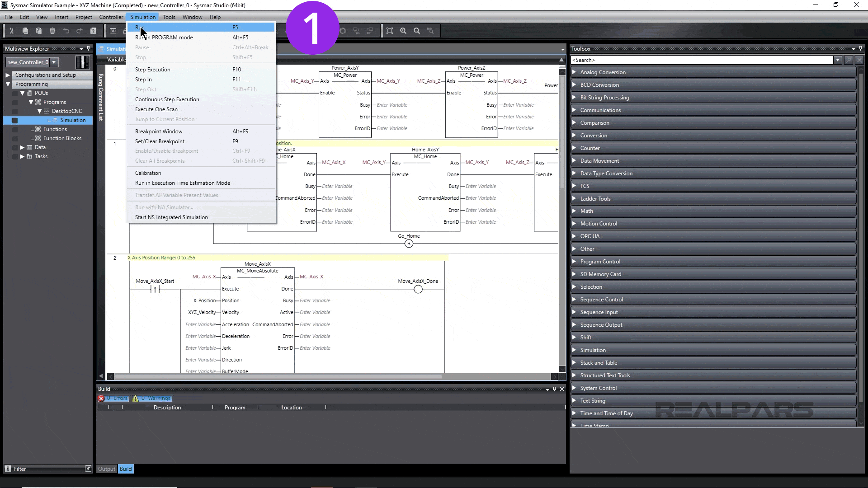
Task: Click the Build tab at bottom panel
Action: [126, 469]
